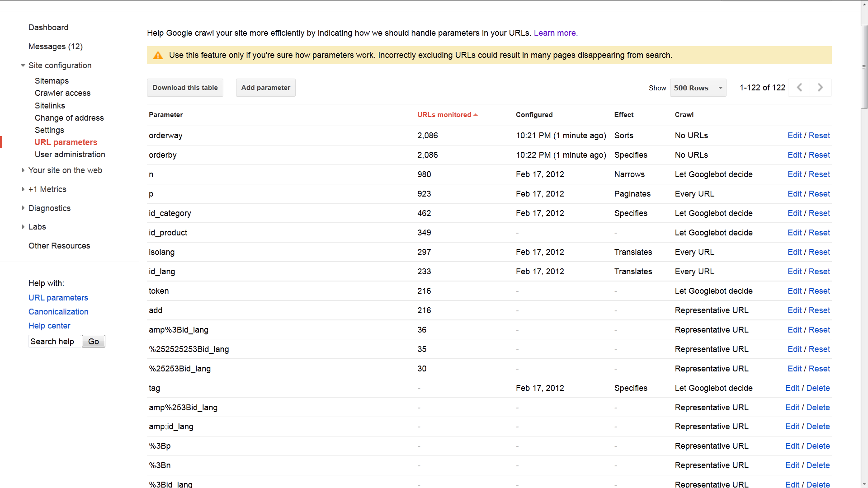The height and width of the screenshot is (488, 868).
Task: Reset the id_lang parameter
Action: pos(819,272)
